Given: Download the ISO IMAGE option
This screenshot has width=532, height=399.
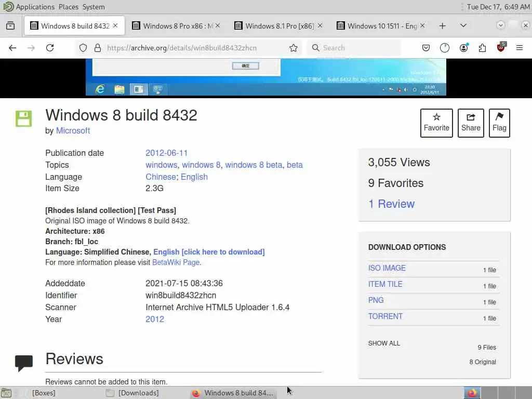Looking at the screenshot, I should click(387, 268).
